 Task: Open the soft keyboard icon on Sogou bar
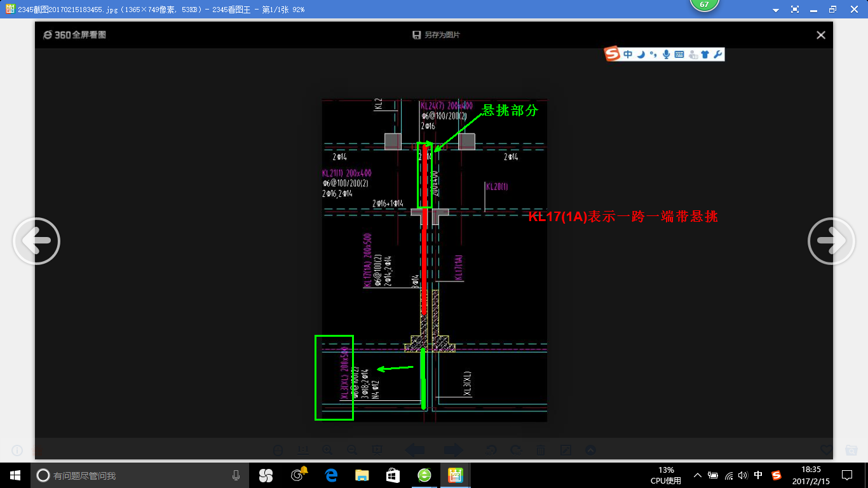(679, 55)
